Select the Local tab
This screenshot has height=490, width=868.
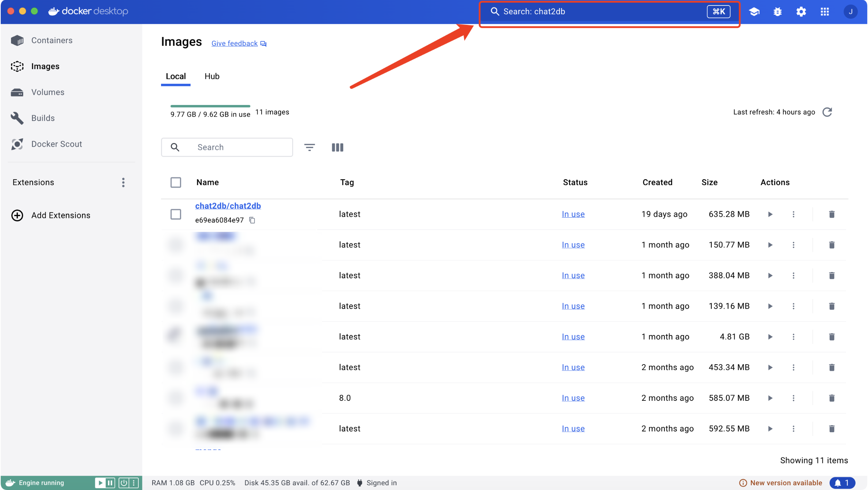point(176,76)
